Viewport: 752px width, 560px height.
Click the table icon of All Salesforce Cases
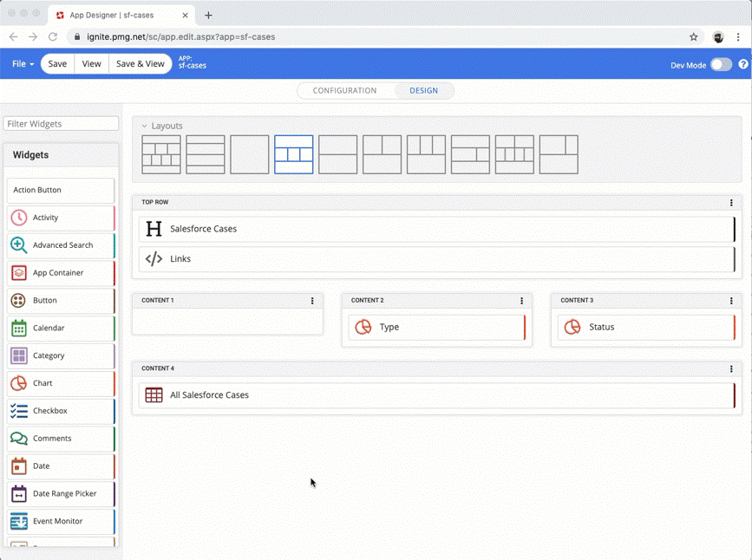(x=154, y=395)
